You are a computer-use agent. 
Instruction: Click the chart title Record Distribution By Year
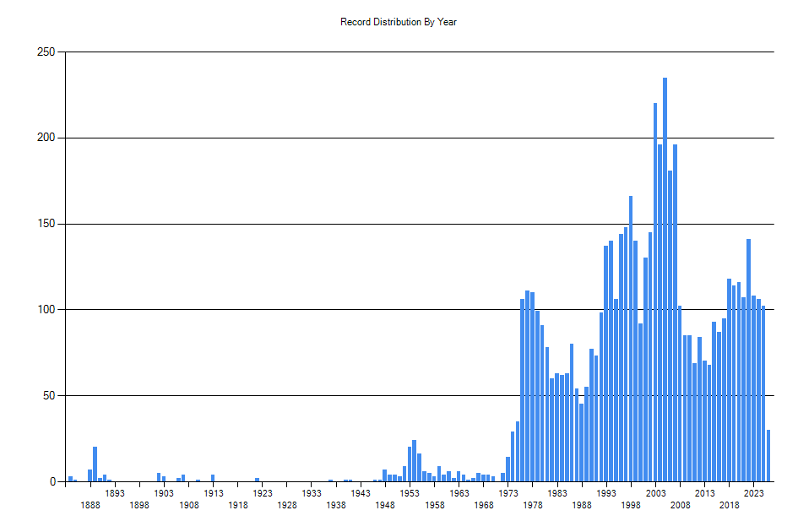coord(399,22)
